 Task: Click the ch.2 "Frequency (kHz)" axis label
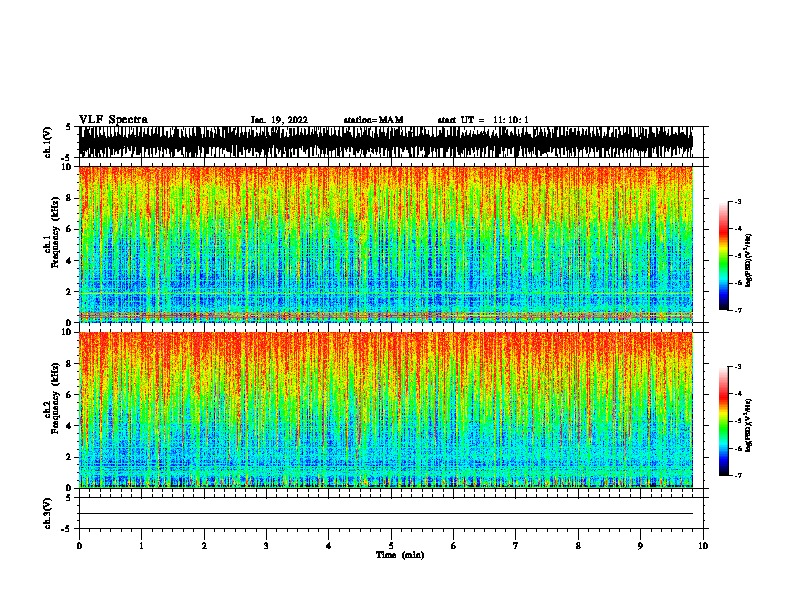55,397
